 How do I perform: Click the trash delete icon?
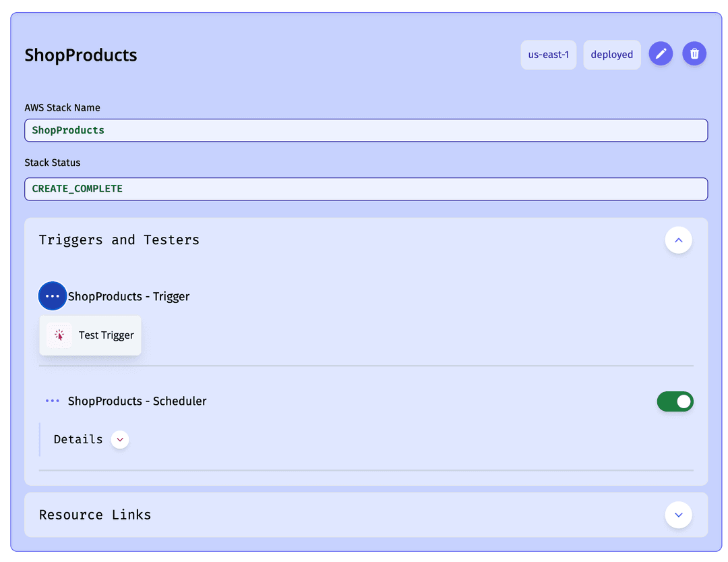pos(694,54)
